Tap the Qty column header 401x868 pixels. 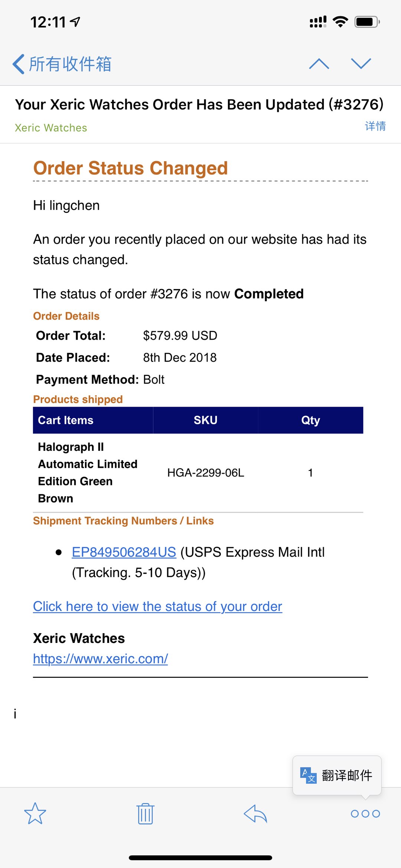click(x=310, y=420)
